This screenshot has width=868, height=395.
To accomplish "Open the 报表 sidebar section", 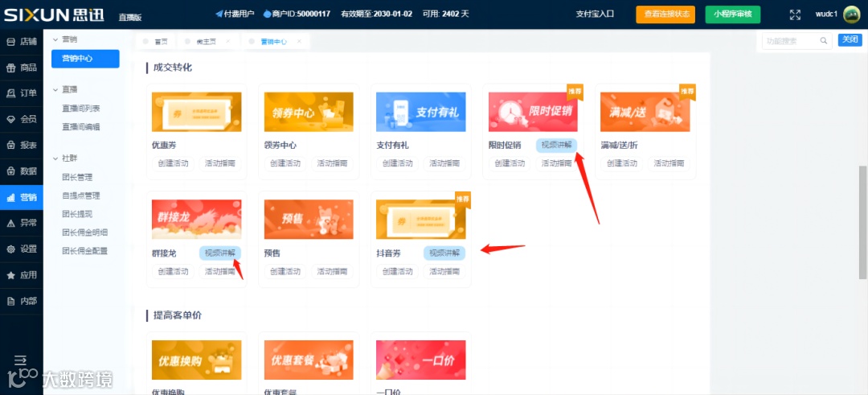I will click(x=22, y=145).
